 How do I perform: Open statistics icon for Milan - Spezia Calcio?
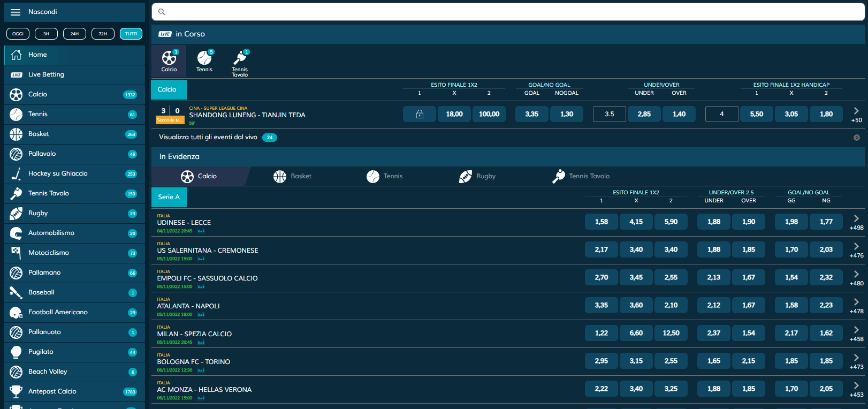[201, 343]
